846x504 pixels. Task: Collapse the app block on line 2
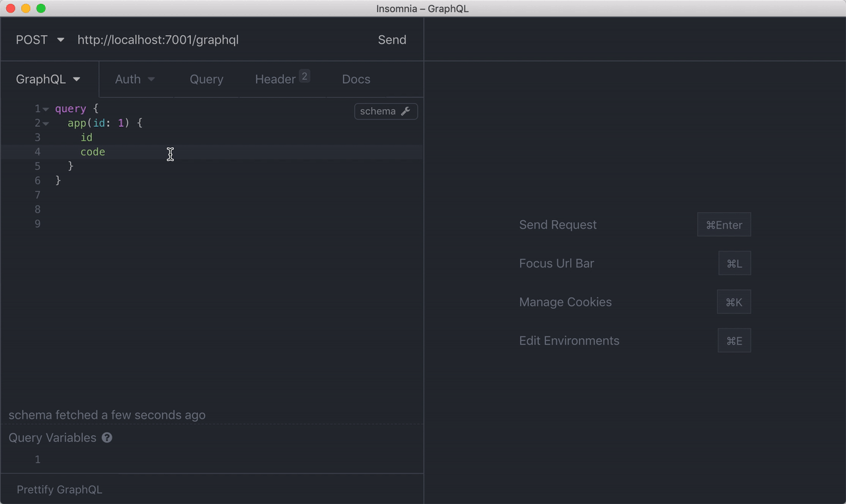[46, 124]
